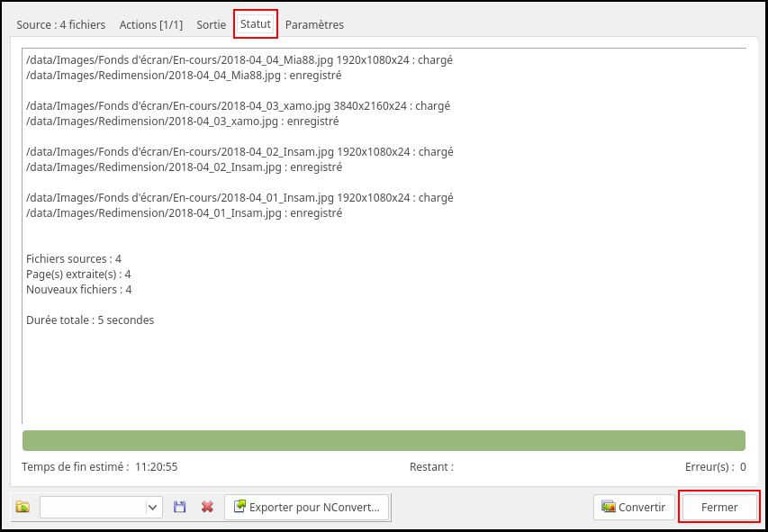Click the load script folder icon

(x=23, y=507)
